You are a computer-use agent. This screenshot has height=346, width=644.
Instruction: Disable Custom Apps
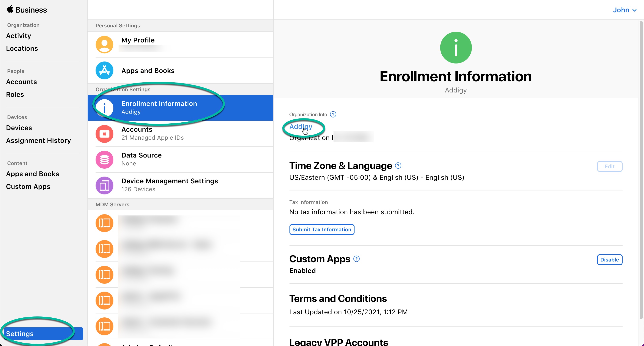[x=610, y=260]
